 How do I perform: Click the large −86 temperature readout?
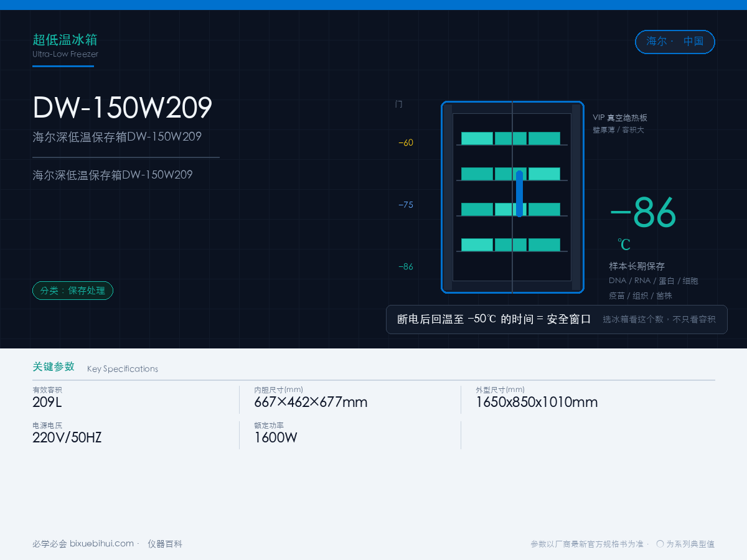pyautogui.click(x=643, y=213)
